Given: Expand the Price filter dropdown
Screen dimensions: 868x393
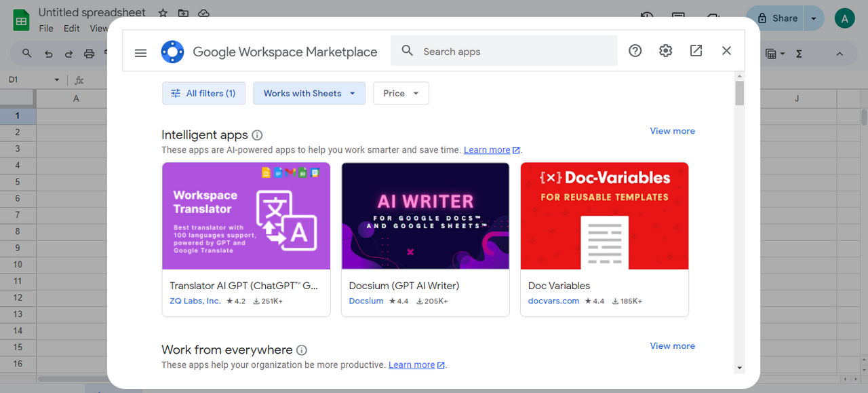Looking at the screenshot, I should (401, 94).
